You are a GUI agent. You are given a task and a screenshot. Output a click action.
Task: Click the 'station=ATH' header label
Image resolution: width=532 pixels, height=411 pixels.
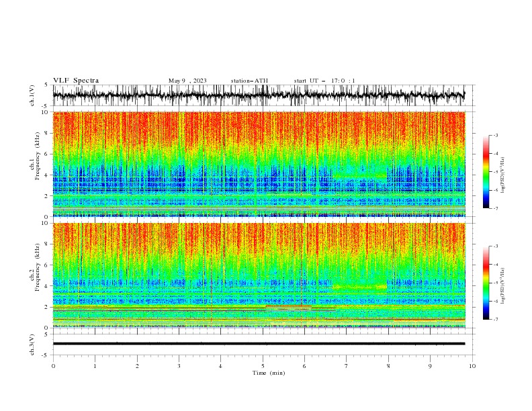249,81
